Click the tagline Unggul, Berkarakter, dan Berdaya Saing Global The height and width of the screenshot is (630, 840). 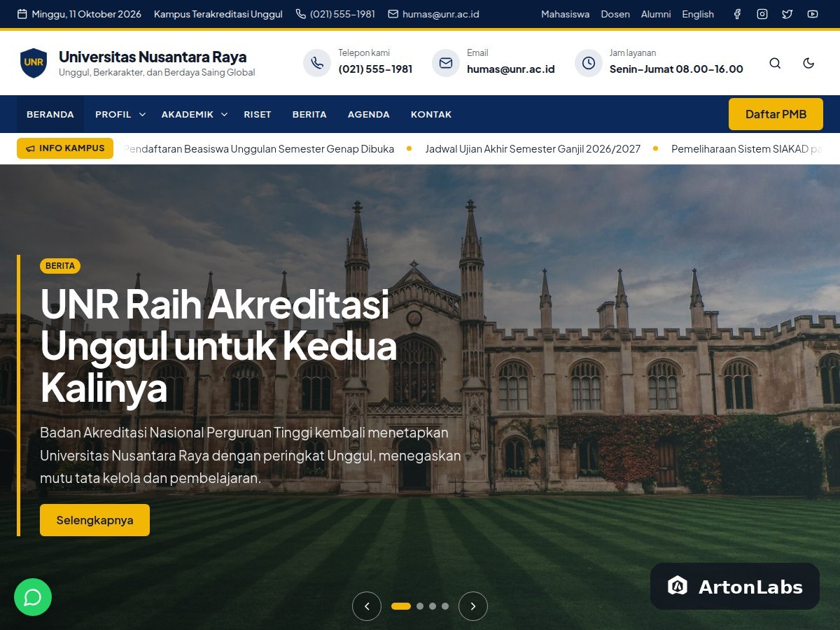pyautogui.click(x=157, y=72)
